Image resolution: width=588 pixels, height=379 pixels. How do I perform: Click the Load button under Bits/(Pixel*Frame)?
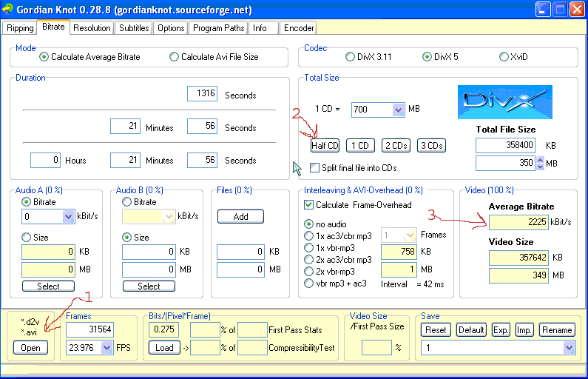[164, 348]
